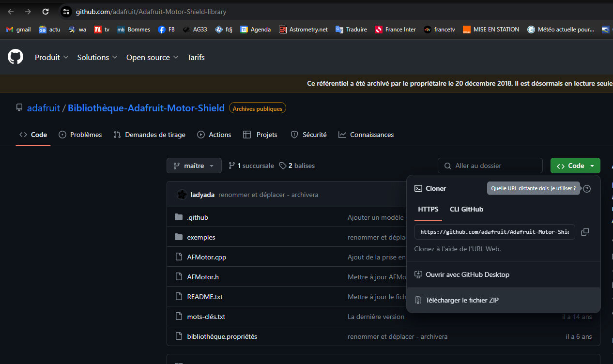Image resolution: width=613 pixels, height=364 pixels.
Task: Switch to the Projets tab
Action: (x=261, y=135)
